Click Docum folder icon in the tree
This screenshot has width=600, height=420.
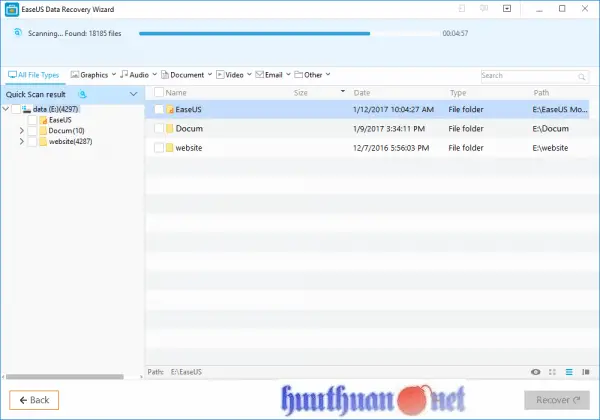pyautogui.click(x=43, y=131)
